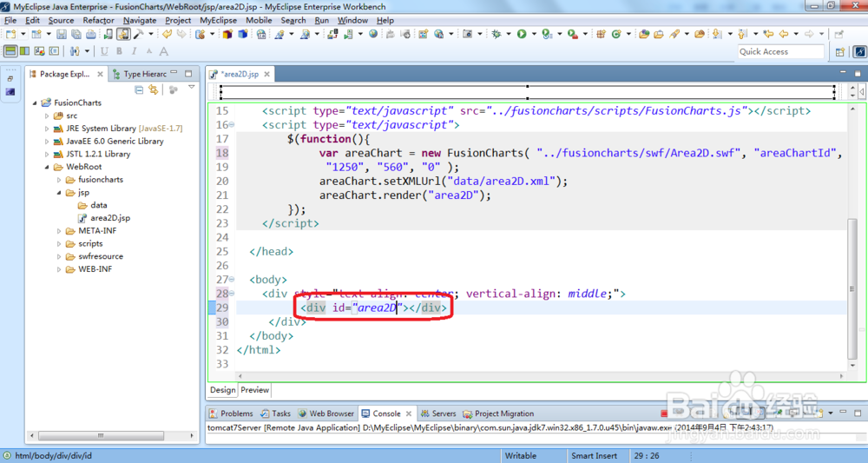Screen dimensions: 868x463
Task: Click the capture screenshot camera toolbar icon
Action: coord(467,35)
